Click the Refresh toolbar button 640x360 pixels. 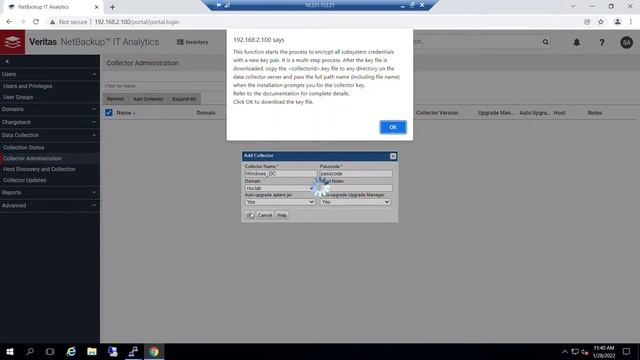(x=116, y=99)
